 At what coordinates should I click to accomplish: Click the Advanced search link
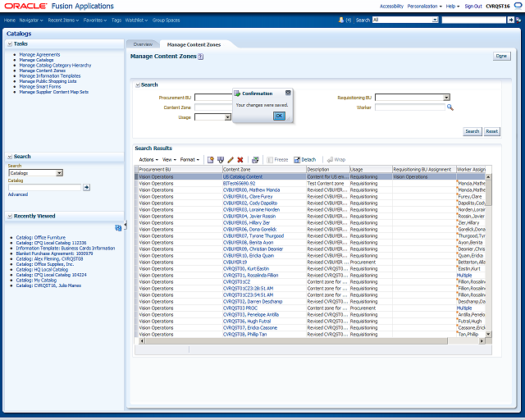(x=18, y=194)
